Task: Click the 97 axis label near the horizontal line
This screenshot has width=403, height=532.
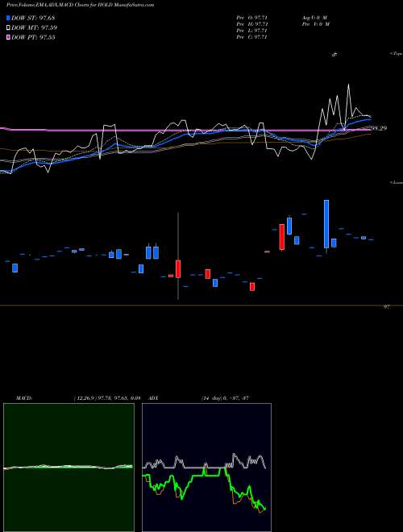Action: (x=386, y=307)
